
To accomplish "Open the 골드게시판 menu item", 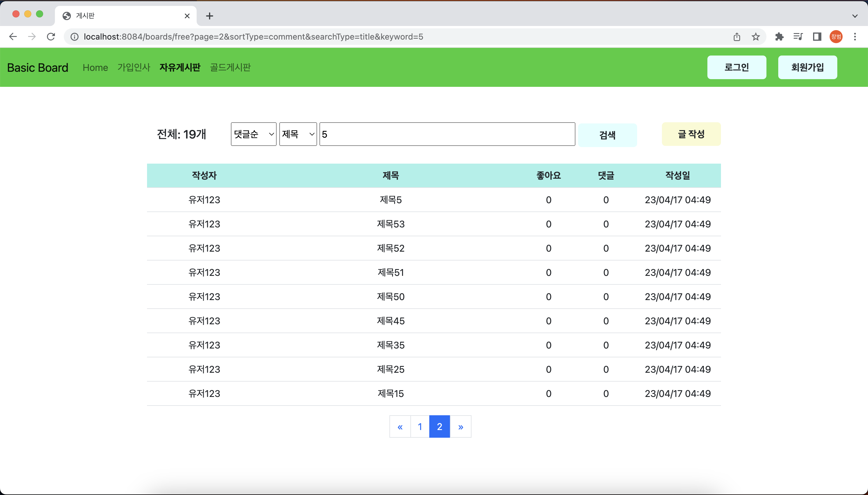I will coord(230,67).
